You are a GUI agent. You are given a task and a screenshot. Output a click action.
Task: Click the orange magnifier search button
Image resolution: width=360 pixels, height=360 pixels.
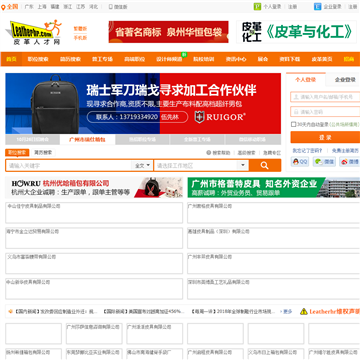tap(265, 165)
